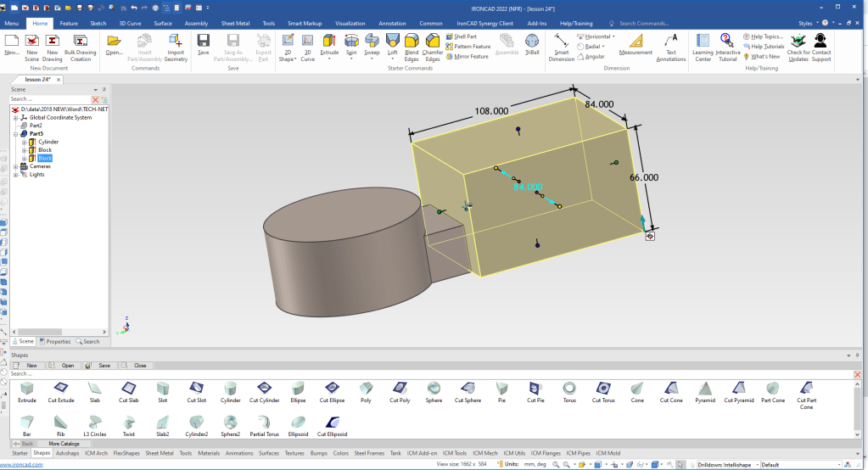Open the Advshaps catalog tab

point(68,453)
